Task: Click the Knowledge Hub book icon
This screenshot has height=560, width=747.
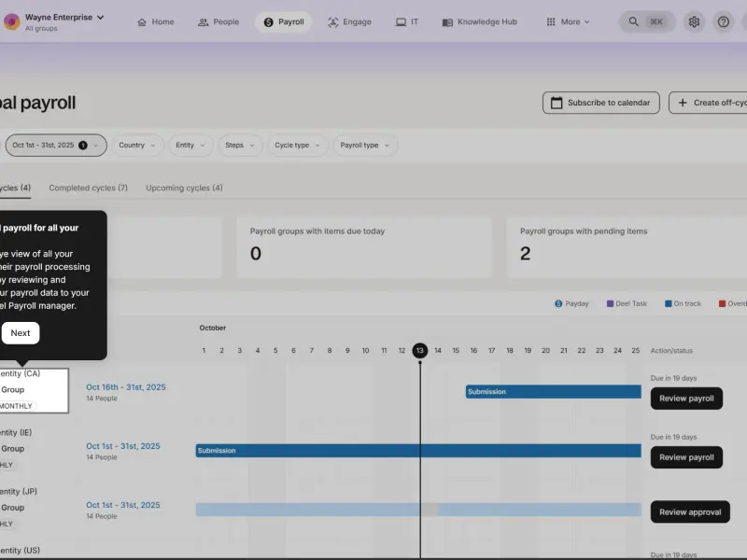Action: 447,22
